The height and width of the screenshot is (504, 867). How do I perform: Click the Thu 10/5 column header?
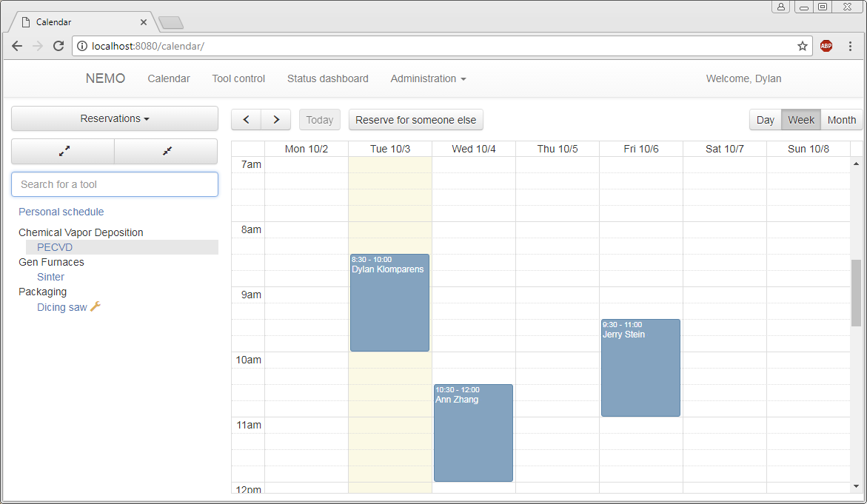tap(558, 149)
